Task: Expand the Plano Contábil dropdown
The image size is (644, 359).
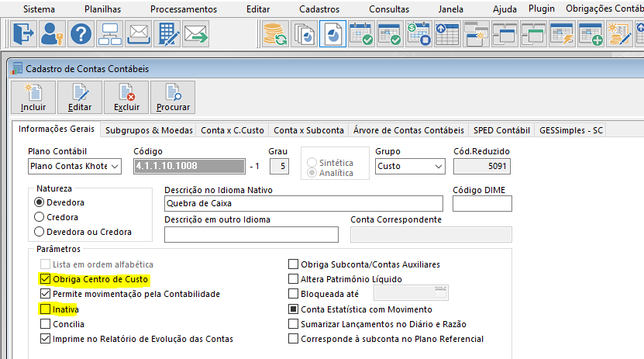Action: pos(115,167)
